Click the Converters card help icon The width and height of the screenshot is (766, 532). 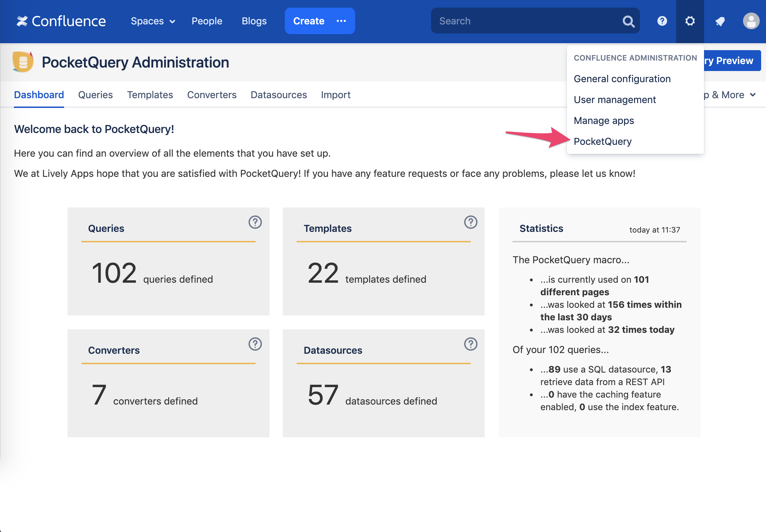(255, 344)
